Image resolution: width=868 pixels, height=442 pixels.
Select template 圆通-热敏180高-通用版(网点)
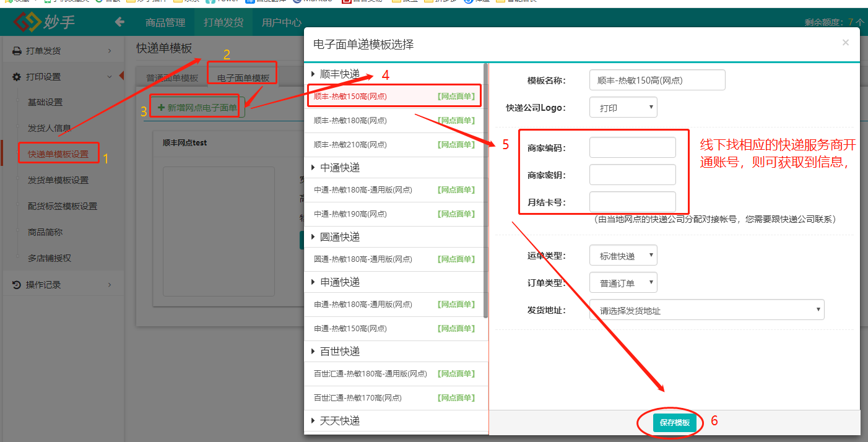click(393, 259)
